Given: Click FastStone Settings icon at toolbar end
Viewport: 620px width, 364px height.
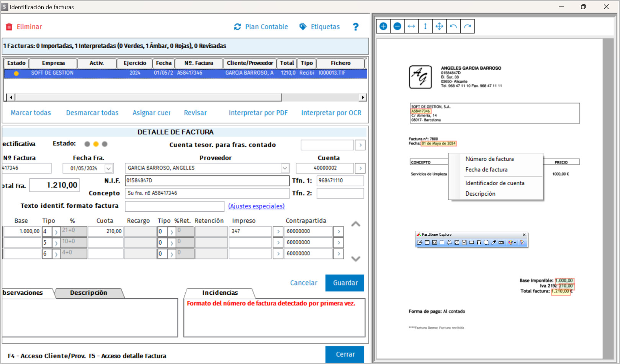Looking at the screenshot, I should [522, 242].
